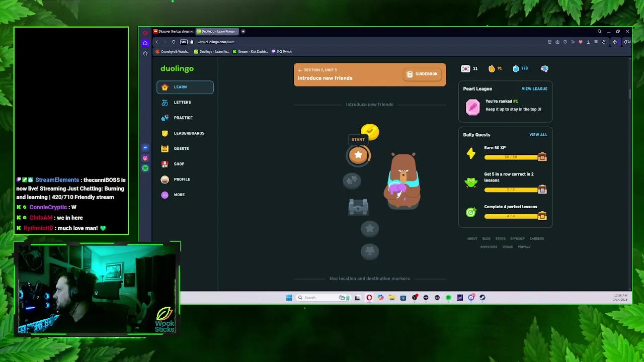Viewport: 644px width, 362px height.
Task: Click the Earn 50 XP progress bar
Action: [511, 157]
